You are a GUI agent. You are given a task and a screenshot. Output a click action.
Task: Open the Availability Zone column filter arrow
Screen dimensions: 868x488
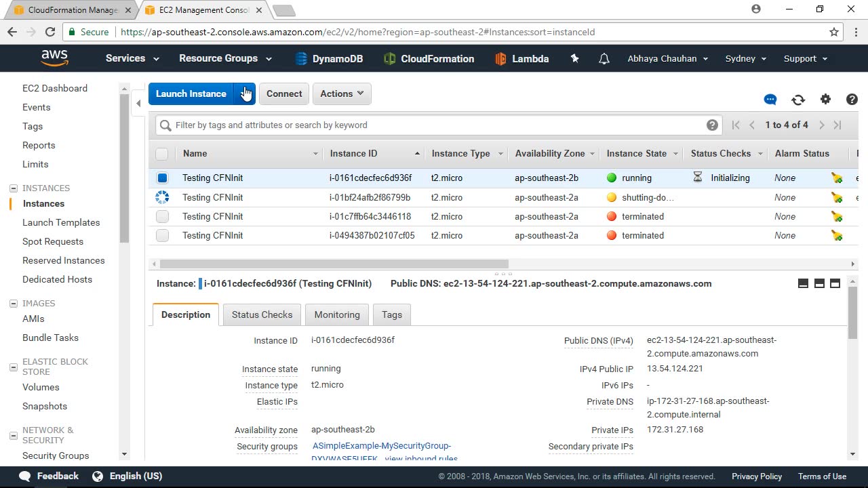pos(592,154)
